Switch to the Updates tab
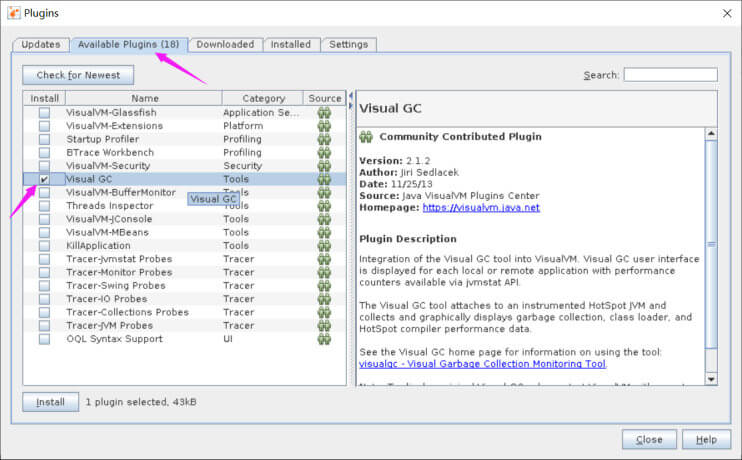Image resolution: width=742 pixels, height=460 pixels. pos(41,44)
